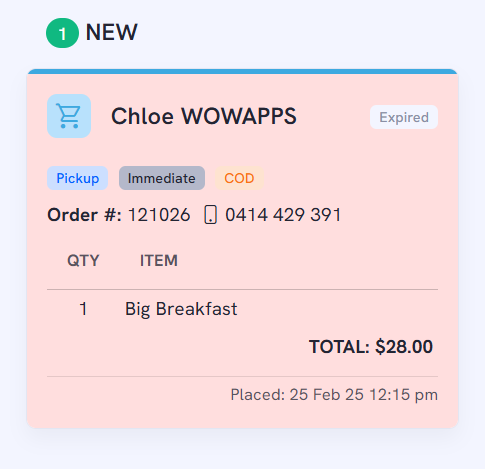The height and width of the screenshot is (469, 485).
Task: Click the green badge showing count 1
Action: coord(62,33)
